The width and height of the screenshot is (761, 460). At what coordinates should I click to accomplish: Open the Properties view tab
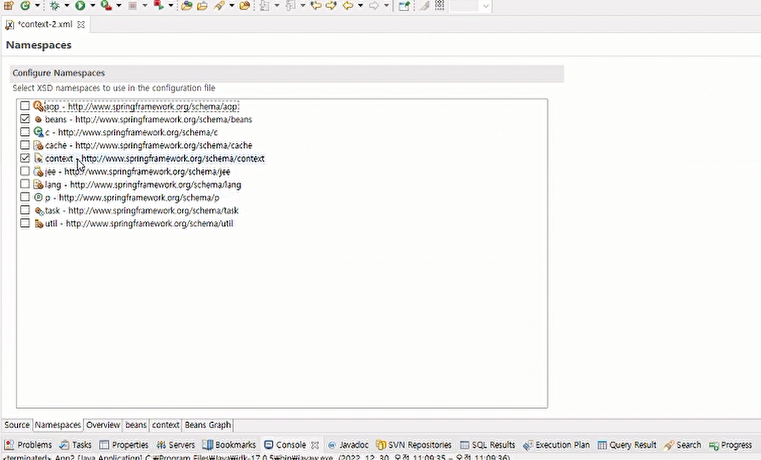coord(124,445)
